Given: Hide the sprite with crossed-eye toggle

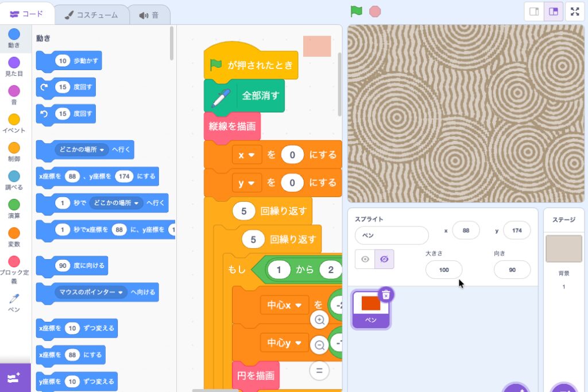Looking at the screenshot, I should tap(384, 259).
